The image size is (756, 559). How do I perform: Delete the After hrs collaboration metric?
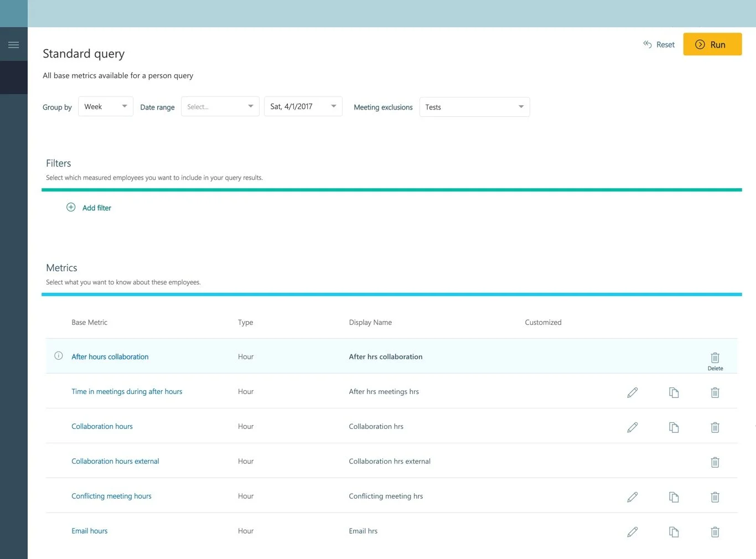[714, 358]
